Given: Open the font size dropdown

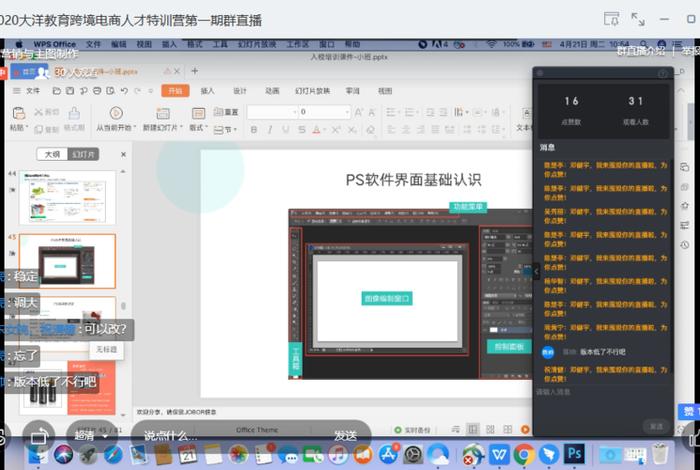Looking at the screenshot, I should (x=346, y=112).
